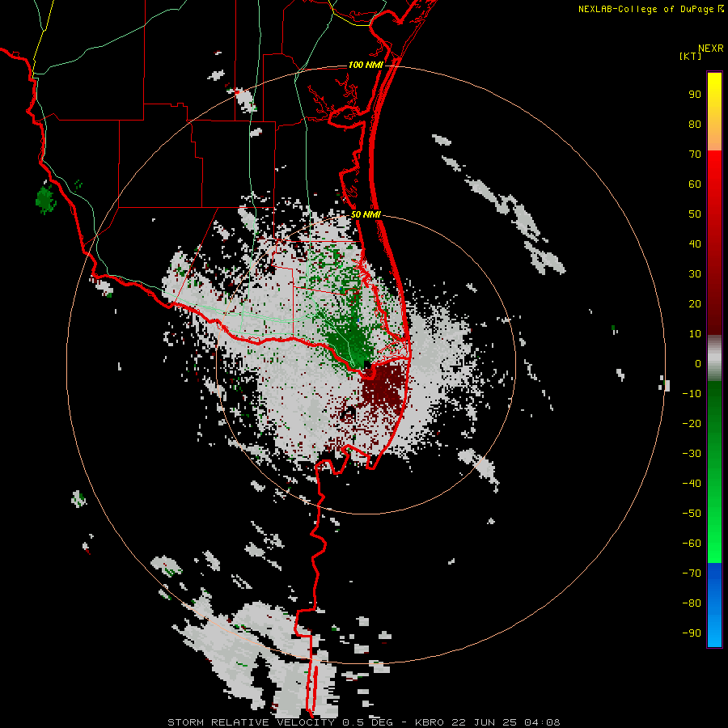Click the [KT] units label

[690, 56]
